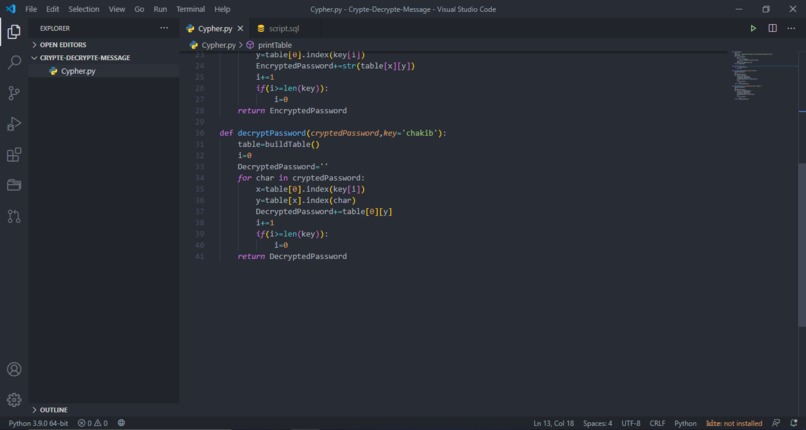The height and width of the screenshot is (430, 806).
Task: Open the File menu
Action: point(31,9)
